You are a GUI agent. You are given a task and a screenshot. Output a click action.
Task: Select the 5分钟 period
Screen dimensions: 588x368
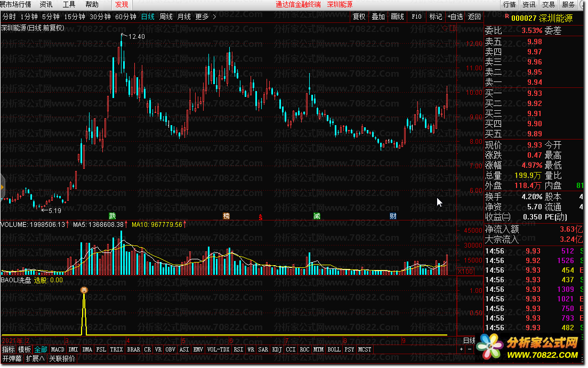51,17
